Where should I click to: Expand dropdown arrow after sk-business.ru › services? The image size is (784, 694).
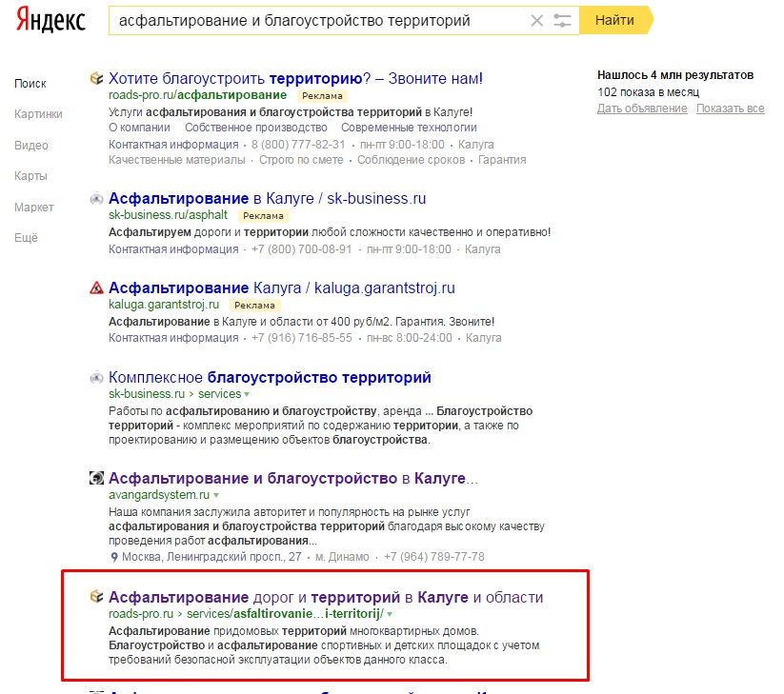tap(246, 394)
